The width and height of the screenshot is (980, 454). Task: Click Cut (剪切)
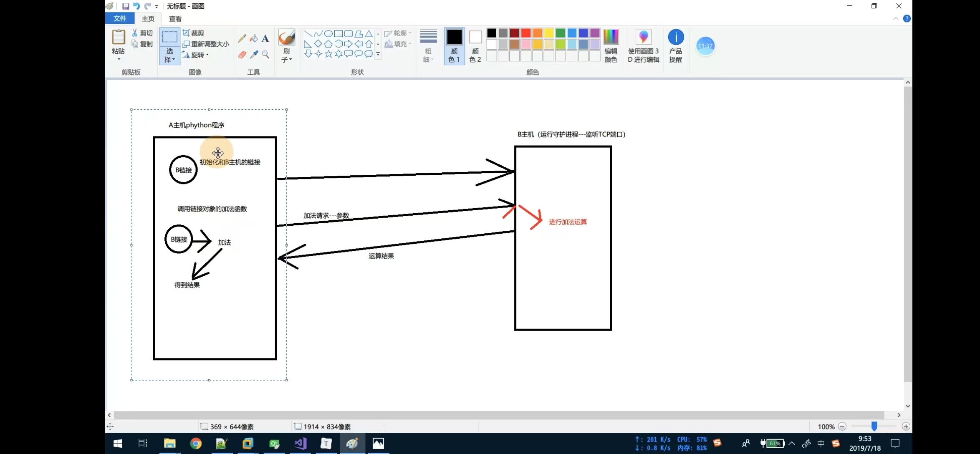coord(142,33)
